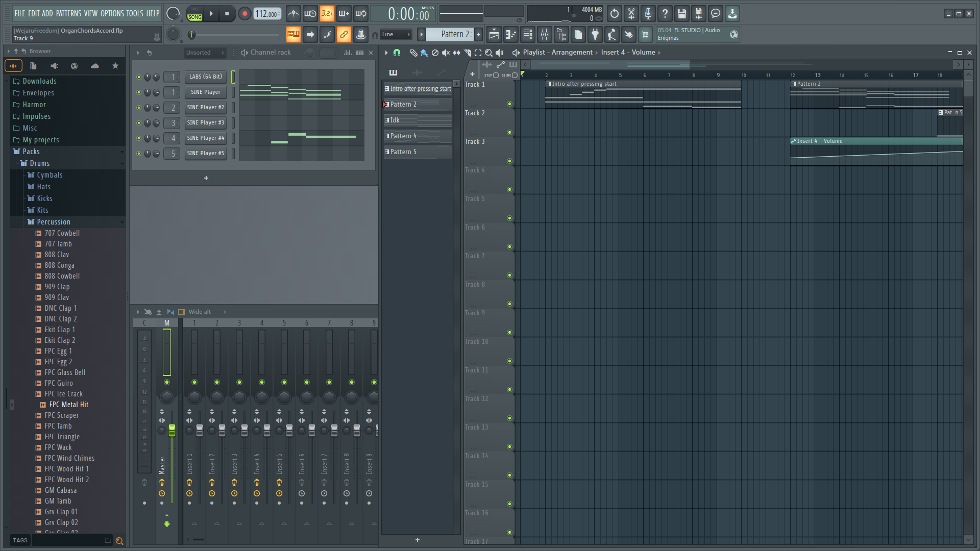
Task: Click the red record button
Action: (x=244, y=14)
